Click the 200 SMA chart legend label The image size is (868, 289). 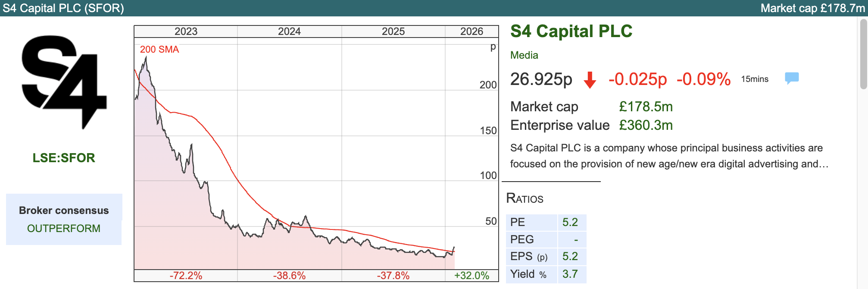click(x=159, y=50)
